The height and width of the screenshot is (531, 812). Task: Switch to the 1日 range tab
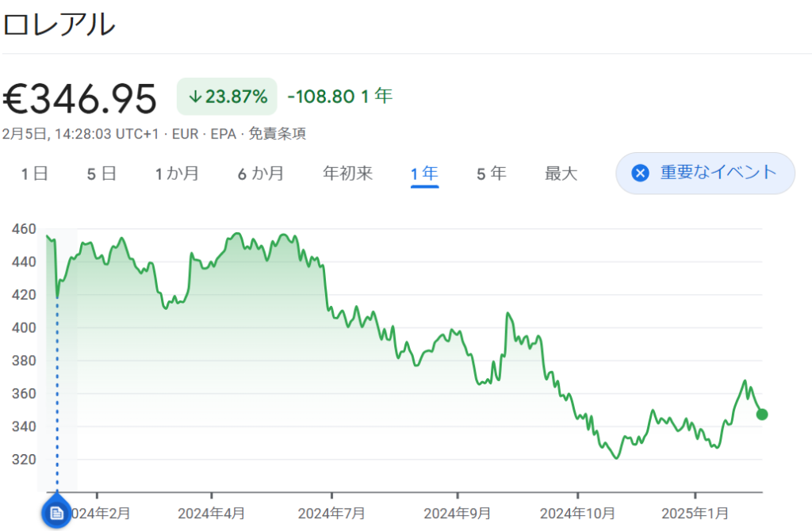[x=35, y=174]
